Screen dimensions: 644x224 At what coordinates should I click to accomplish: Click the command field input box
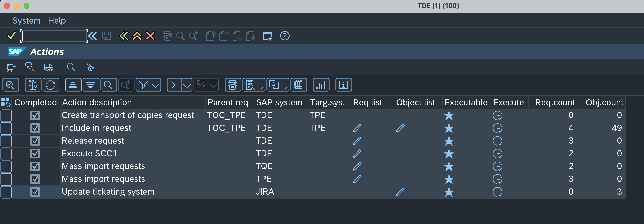coord(54,36)
